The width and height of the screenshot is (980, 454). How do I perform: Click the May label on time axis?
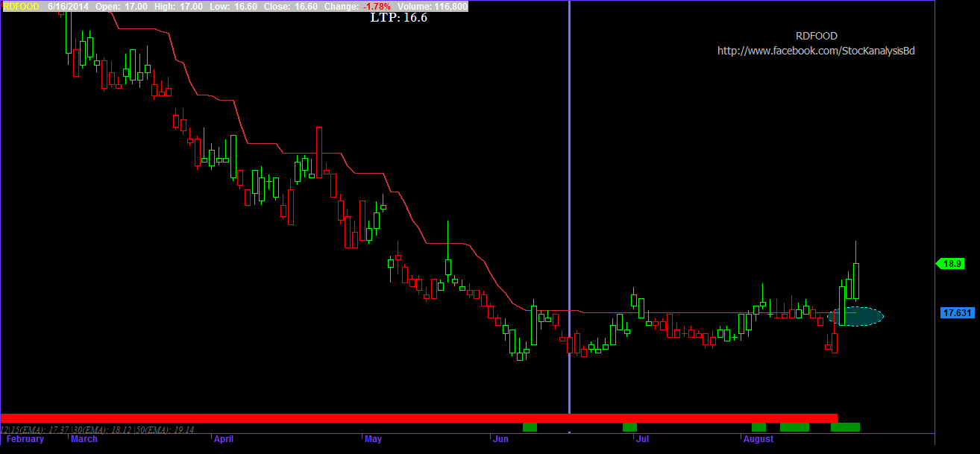pos(374,439)
